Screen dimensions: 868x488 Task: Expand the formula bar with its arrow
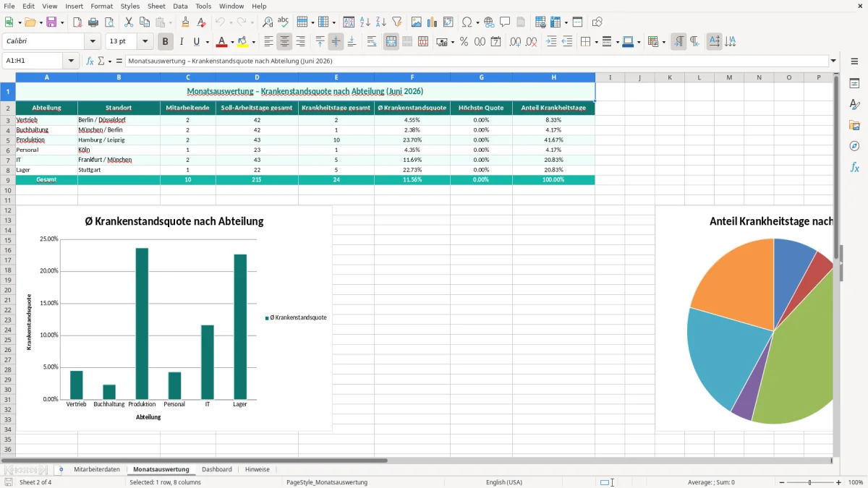pyautogui.click(x=834, y=61)
